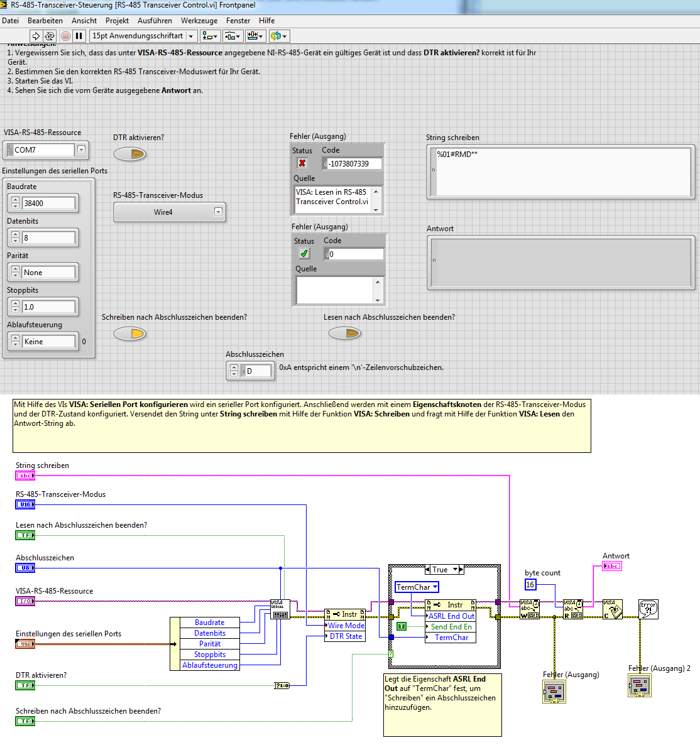Open the Werkzeuge menu
This screenshot has width=700, height=745.
(x=199, y=21)
